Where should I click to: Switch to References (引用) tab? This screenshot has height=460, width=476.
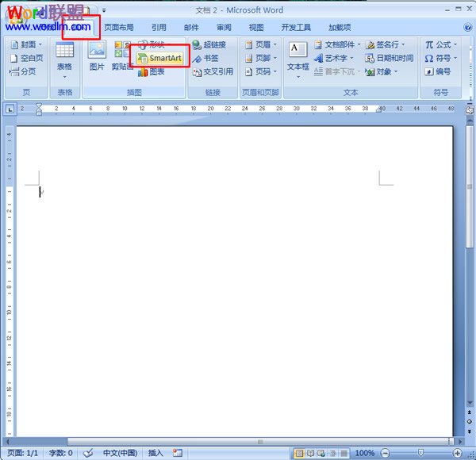[x=159, y=27]
